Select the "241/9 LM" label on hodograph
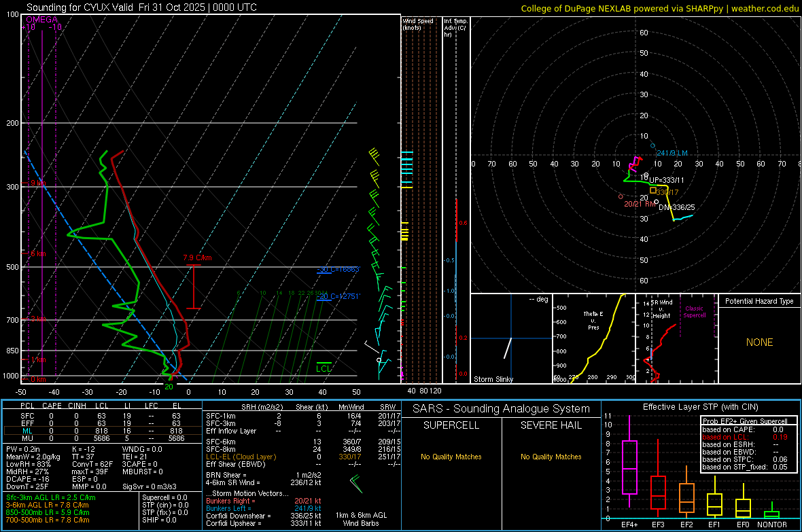Image resolution: width=802 pixels, height=532 pixels. [x=672, y=153]
